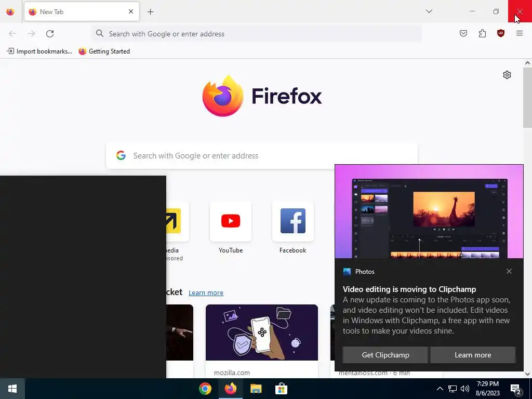The width and height of the screenshot is (532, 399).
Task: Open the Getting Started bookmark
Action: [104, 51]
